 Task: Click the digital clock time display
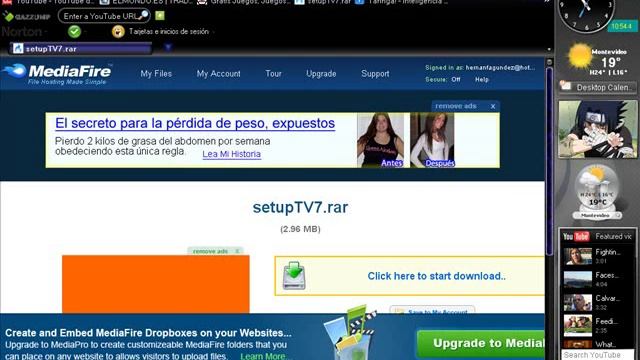click(621, 27)
